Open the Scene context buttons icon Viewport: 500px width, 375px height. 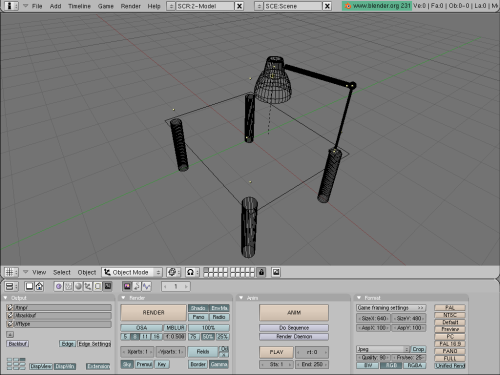[x=107, y=286]
